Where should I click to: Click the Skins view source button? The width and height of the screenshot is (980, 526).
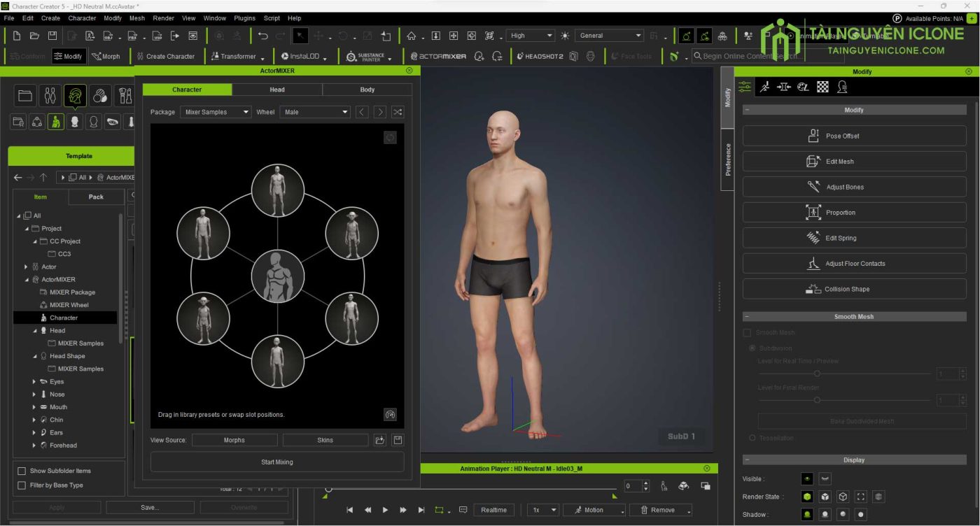pos(325,440)
